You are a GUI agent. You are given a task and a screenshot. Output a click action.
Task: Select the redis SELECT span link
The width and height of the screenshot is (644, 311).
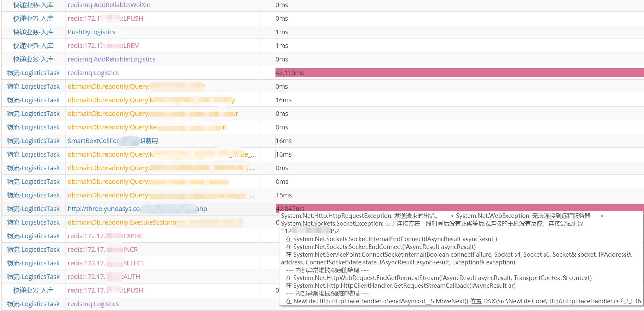[x=106, y=263]
